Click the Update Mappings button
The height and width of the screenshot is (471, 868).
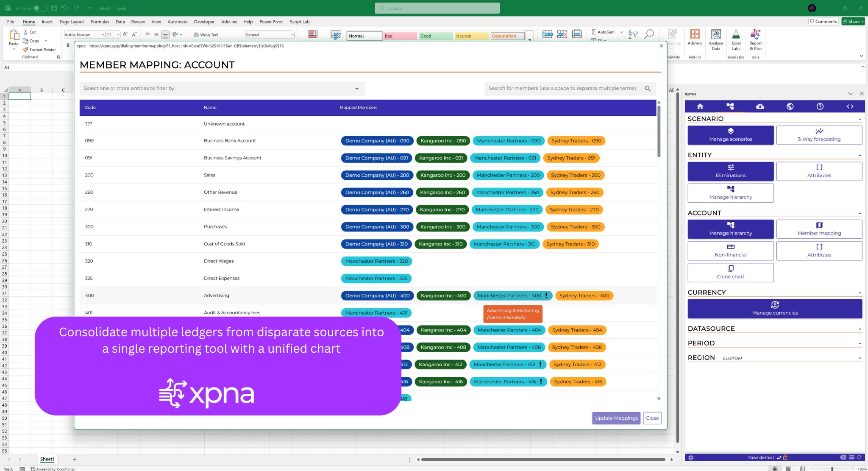point(616,418)
